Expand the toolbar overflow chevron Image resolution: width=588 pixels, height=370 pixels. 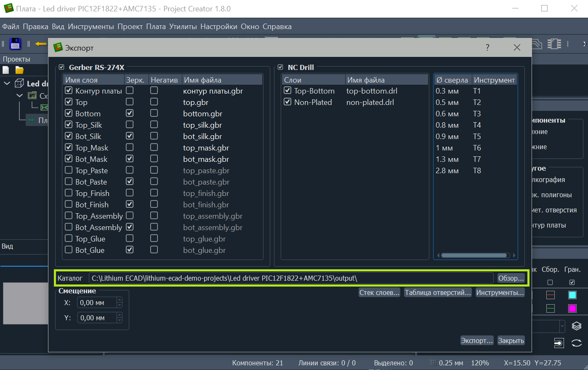[584, 44]
